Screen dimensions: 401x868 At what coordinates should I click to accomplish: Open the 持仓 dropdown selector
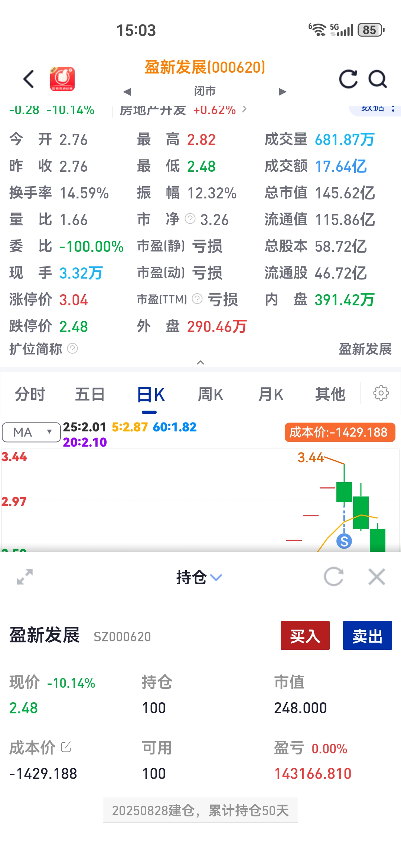click(x=199, y=577)
